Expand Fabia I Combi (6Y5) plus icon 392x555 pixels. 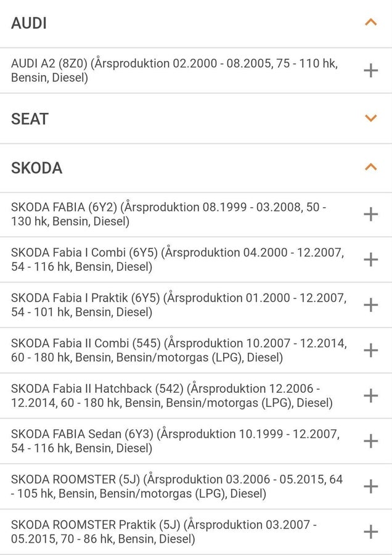(371, 260)
